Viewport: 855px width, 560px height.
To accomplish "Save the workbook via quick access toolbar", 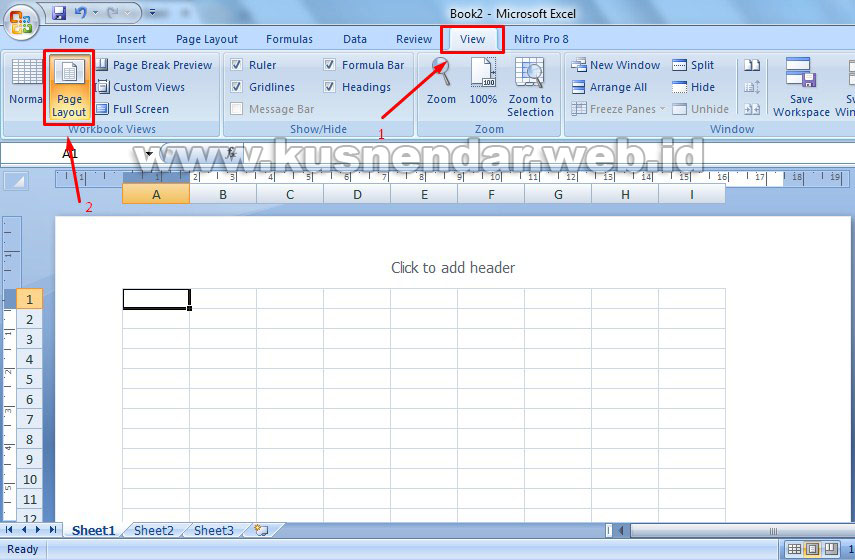I will coord(58,13).
